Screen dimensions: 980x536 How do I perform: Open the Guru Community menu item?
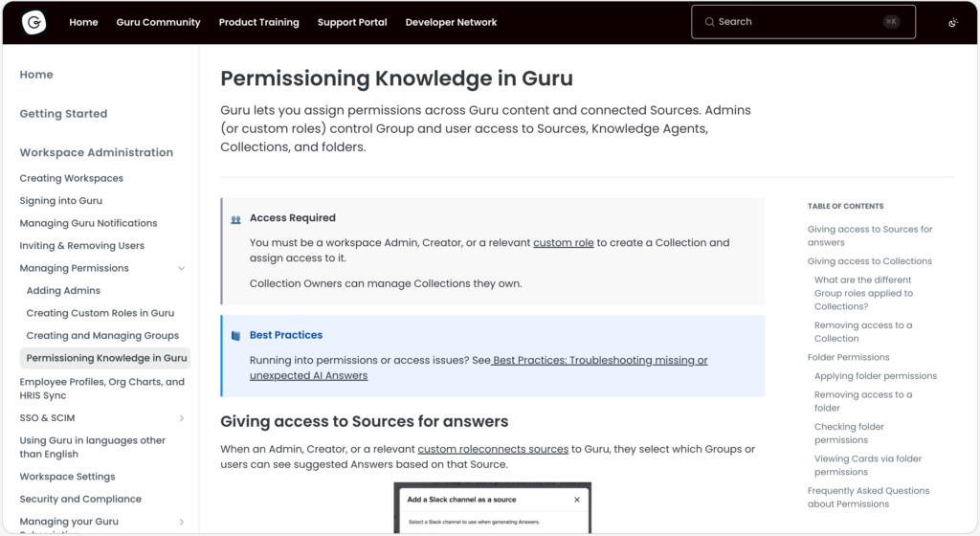tap(158, 22)
